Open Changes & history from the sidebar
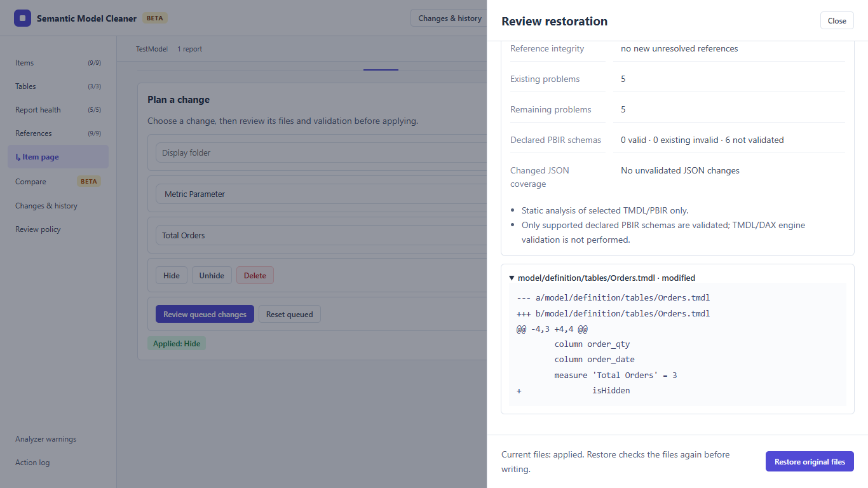The image size is (868, 488). click(58, 206)
